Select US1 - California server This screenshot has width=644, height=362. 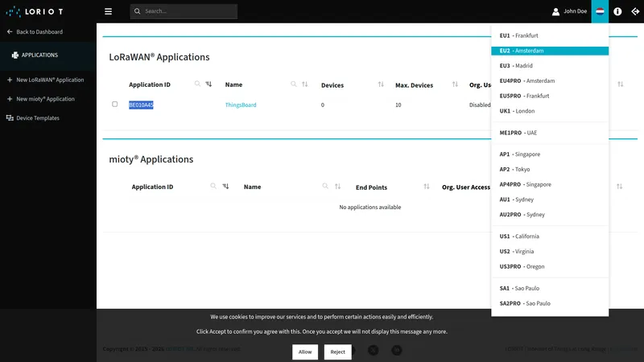(550, 237)
